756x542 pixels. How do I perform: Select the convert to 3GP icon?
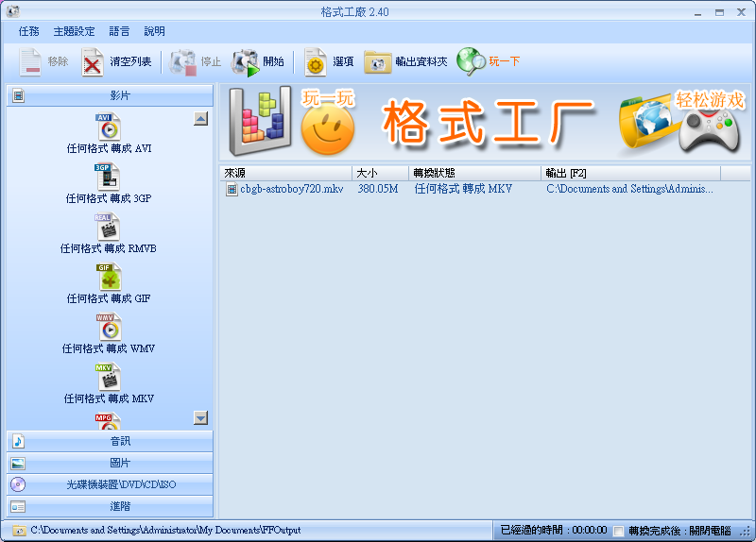tap(109, 177)
